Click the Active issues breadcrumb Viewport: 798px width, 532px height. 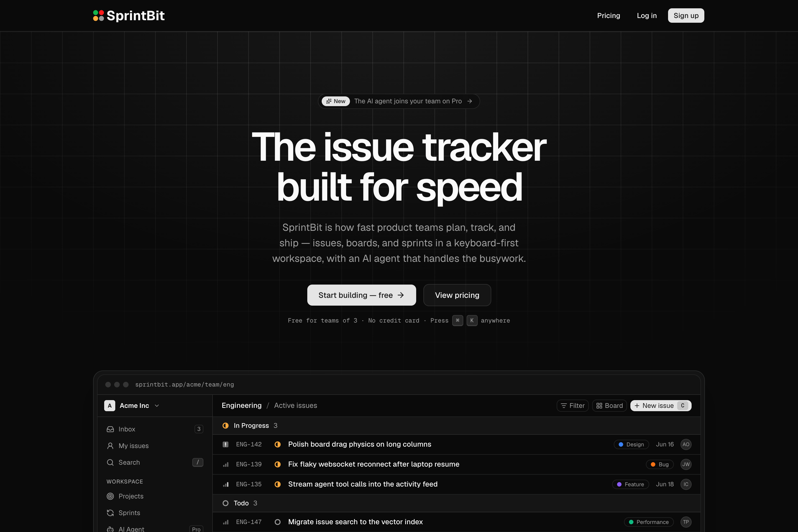coord(296,405)
